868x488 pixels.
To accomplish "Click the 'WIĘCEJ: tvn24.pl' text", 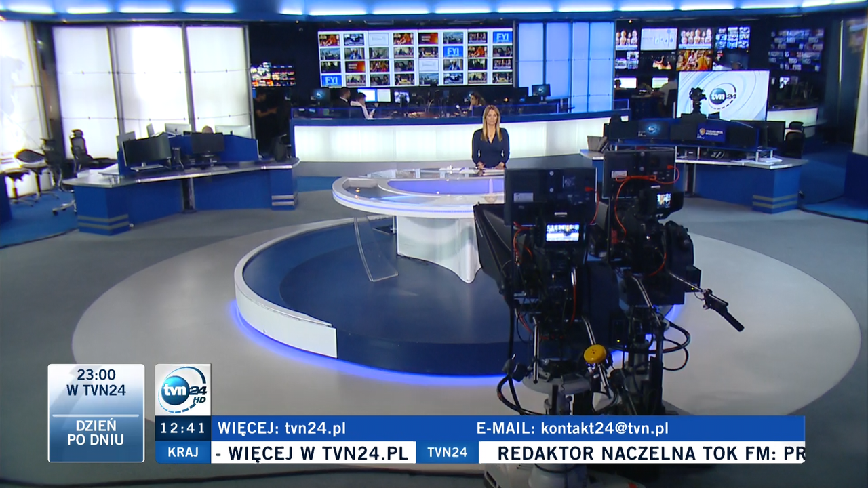I will (281, 428).
